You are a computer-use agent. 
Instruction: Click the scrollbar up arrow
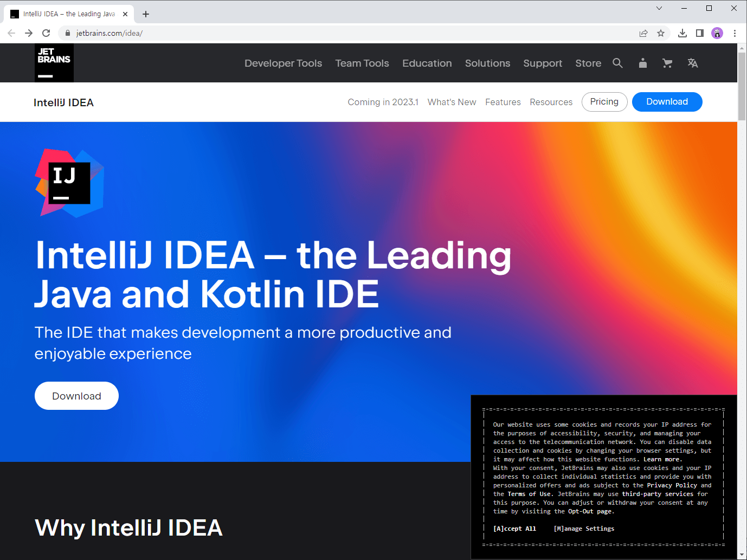click(x=742, y=48)
